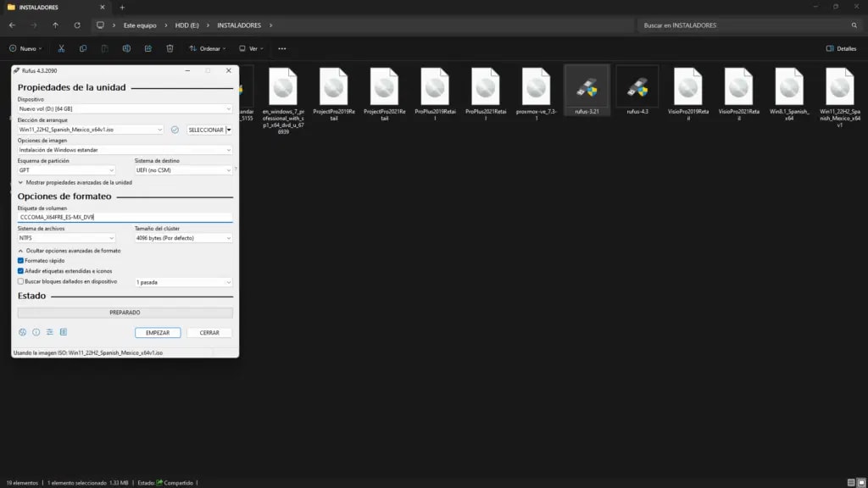Select the Win8.1_Spanish_x64 ISO file
Screen dimensions: 868x488
point(789,94)
